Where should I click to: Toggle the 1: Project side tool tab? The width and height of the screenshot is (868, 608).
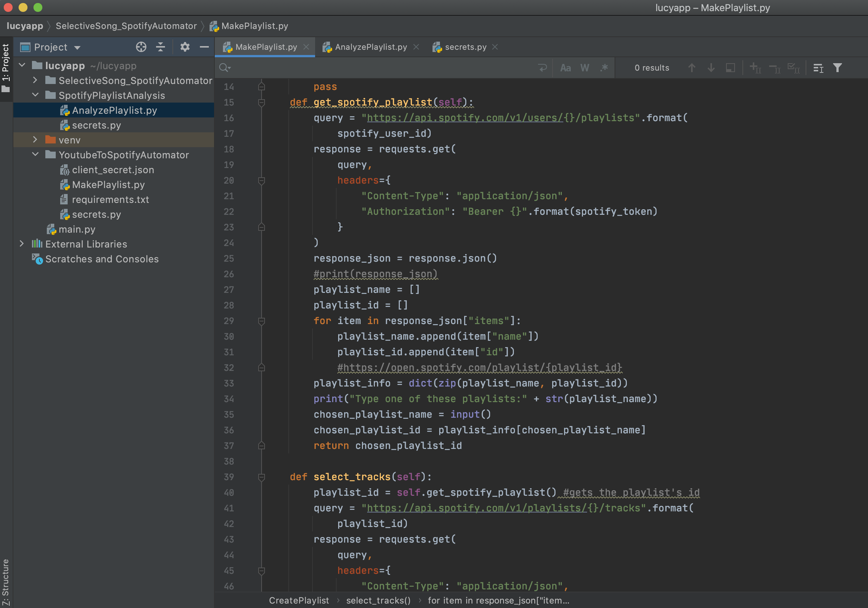pyautogui.click(x=6, y=68)
